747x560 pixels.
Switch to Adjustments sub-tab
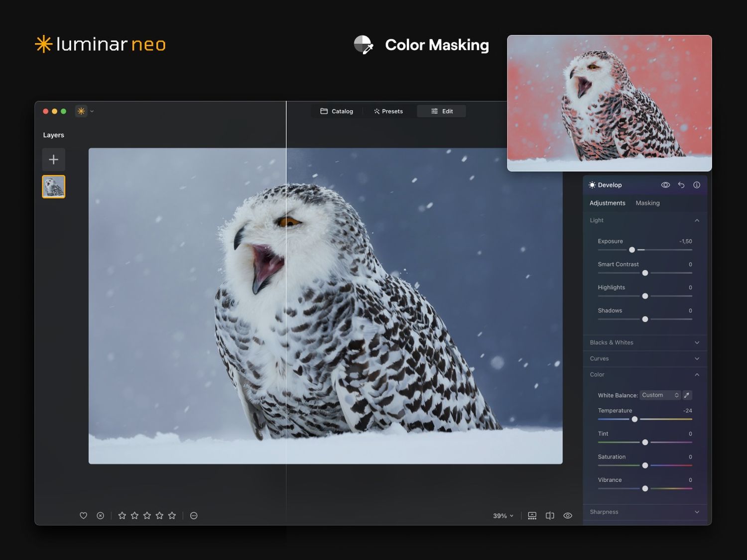608,203
